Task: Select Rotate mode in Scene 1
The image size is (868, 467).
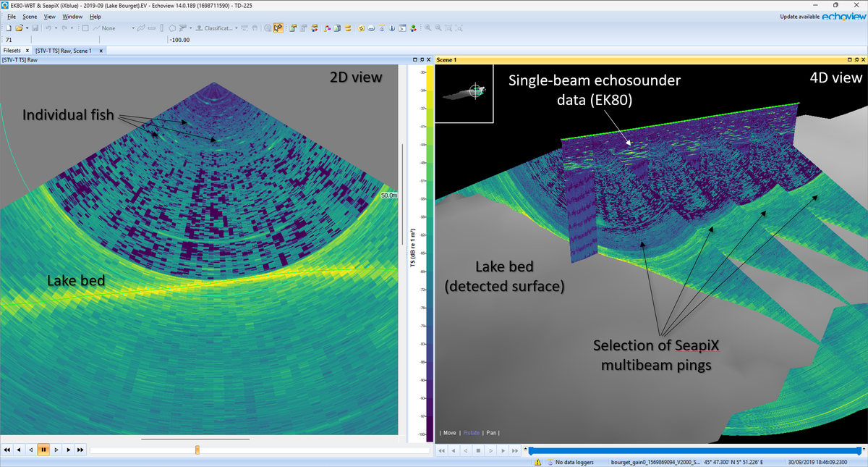Action: pos(472,432)
